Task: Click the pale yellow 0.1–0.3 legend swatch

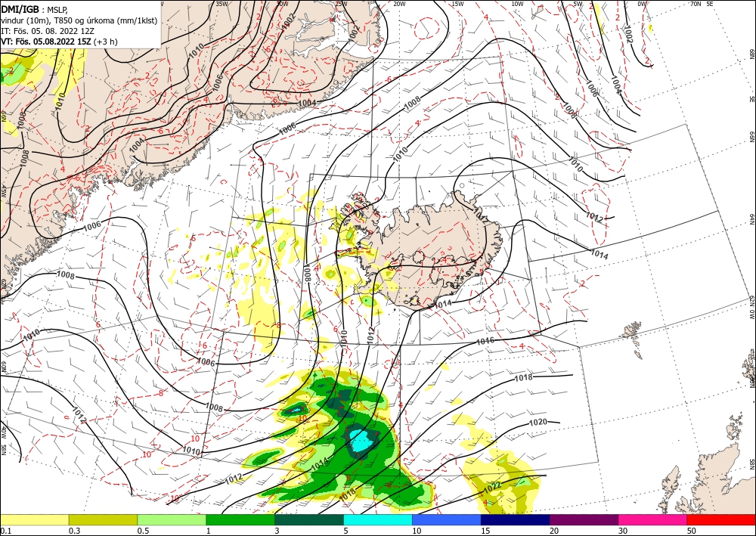Action: tap(34, 519)
